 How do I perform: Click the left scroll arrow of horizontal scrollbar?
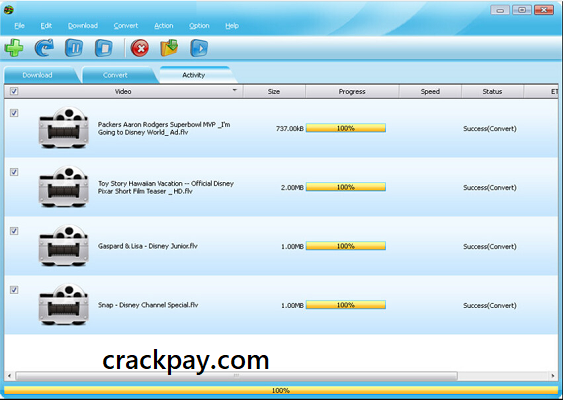[x=9, y=376]
